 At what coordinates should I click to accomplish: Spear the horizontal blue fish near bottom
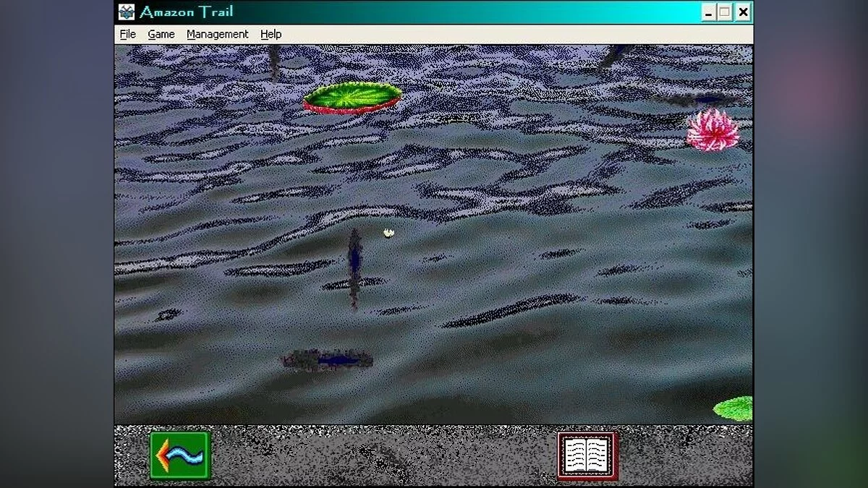329,359
